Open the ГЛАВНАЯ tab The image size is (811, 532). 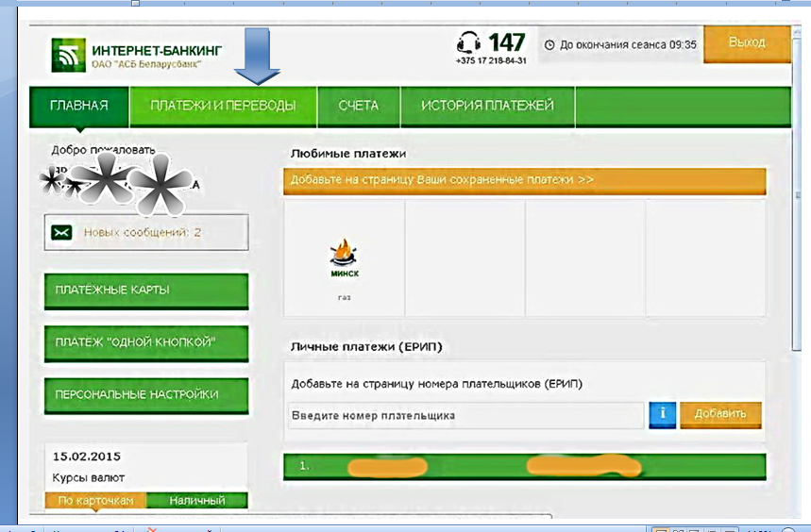[x=78, y=106]
